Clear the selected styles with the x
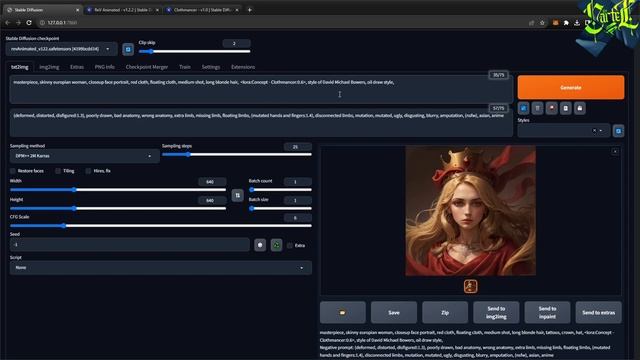The image size is (640, 360). (594, 131)
